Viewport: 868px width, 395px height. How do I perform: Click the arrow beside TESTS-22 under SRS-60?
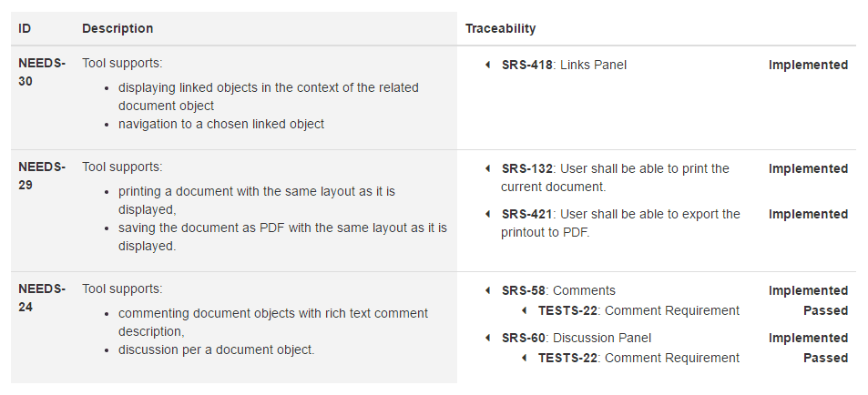(x=525, y=359)
